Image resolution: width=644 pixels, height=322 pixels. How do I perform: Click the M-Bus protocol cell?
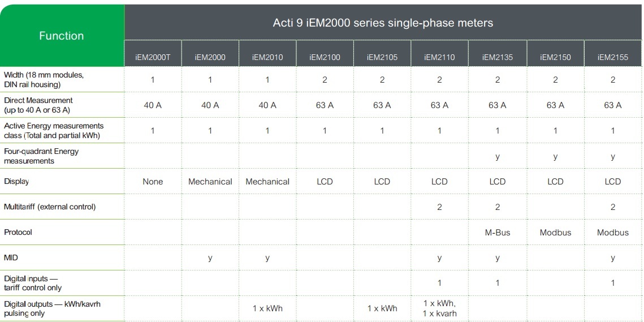(498, 233)
